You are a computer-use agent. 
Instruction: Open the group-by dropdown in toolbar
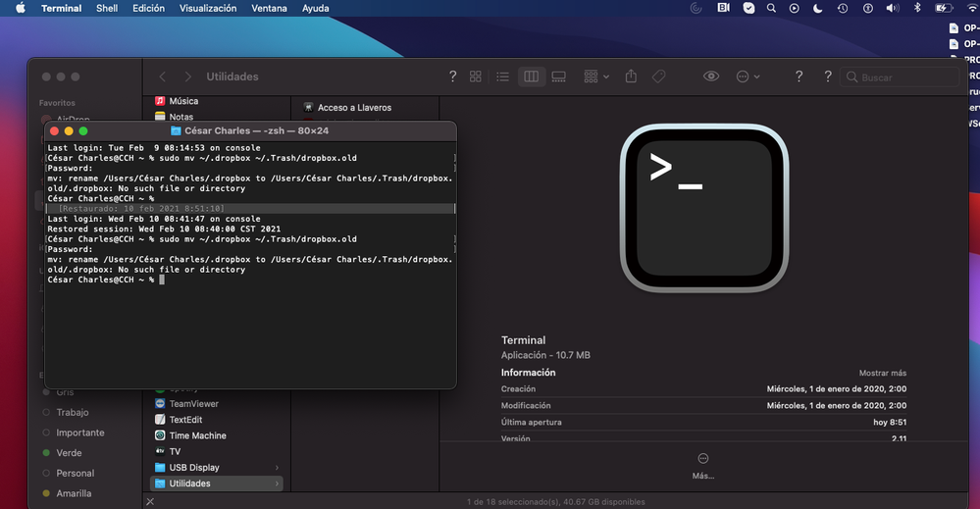pos(595,76)
